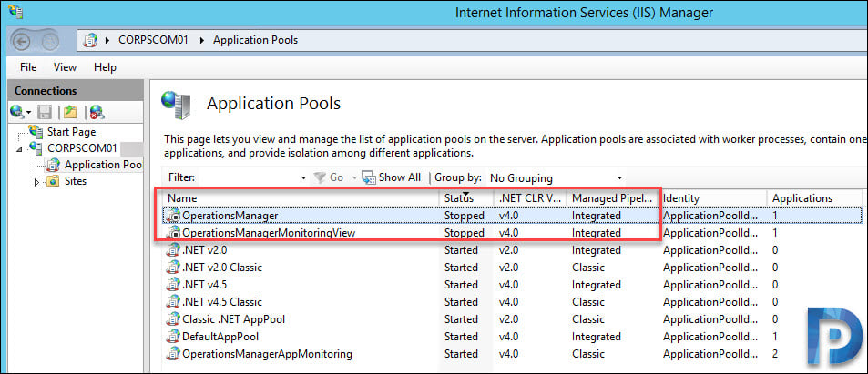Click the create new connection globe icon
This screenshot has height=374, width=868.
pos(16,112)
